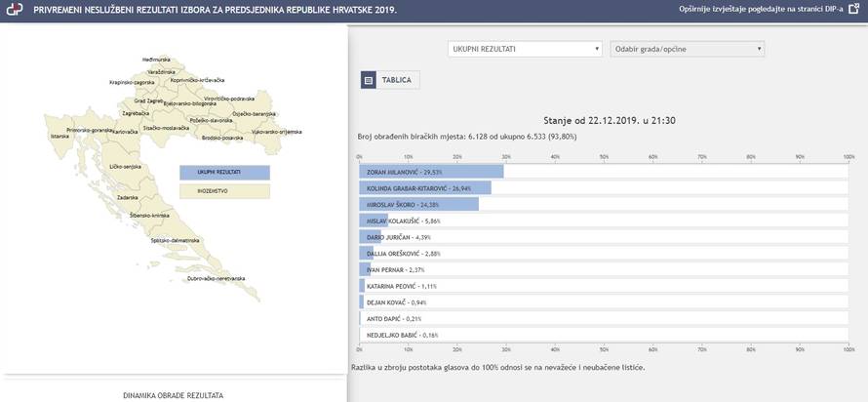Click Zoran Milanović's result bar
Viewport: 868px width, 402px height.
pyautogui.click(x=432, y=171)
